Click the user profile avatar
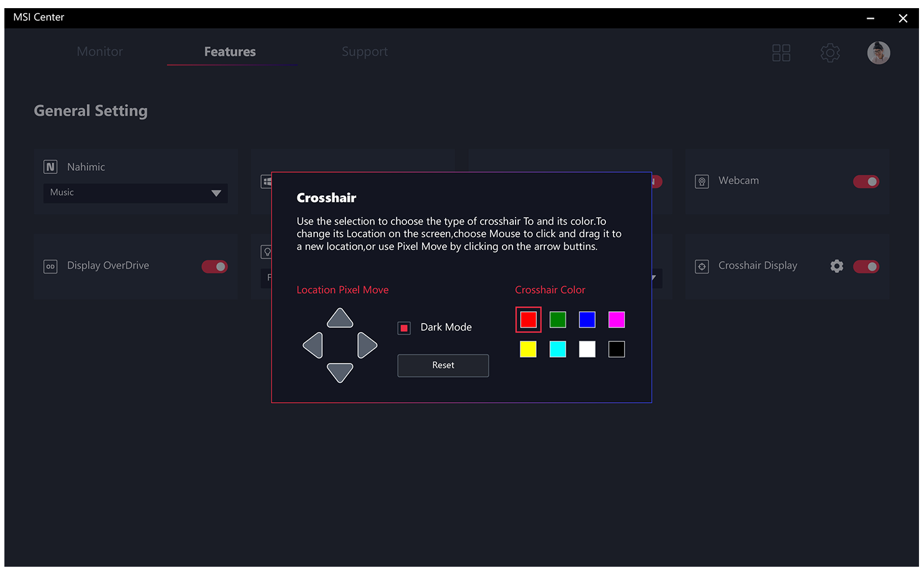The image size is (924, 573). coord(878,53)
